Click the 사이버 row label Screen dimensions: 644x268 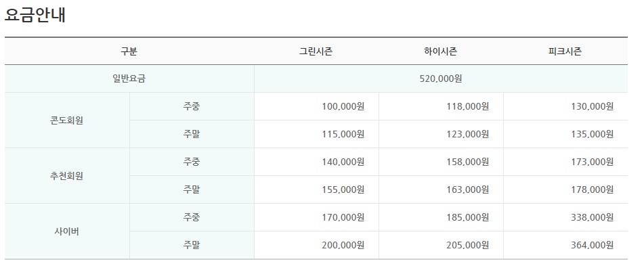click(x=66, y=231)
